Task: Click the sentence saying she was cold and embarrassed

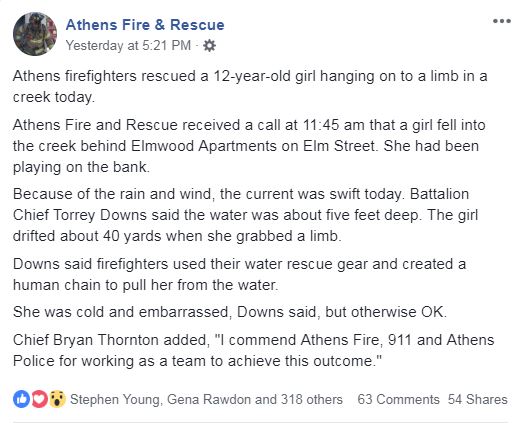Action: [230, 312]
